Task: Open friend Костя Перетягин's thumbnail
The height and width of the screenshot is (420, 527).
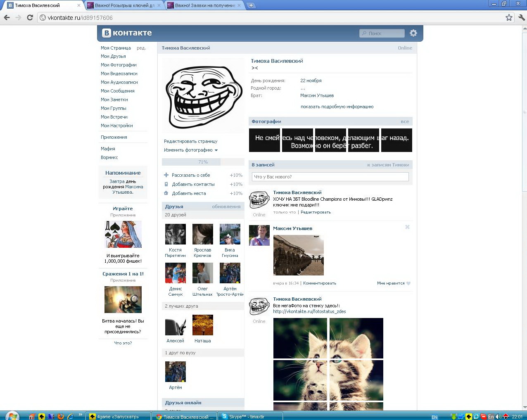Action: [x=175, y=234]
